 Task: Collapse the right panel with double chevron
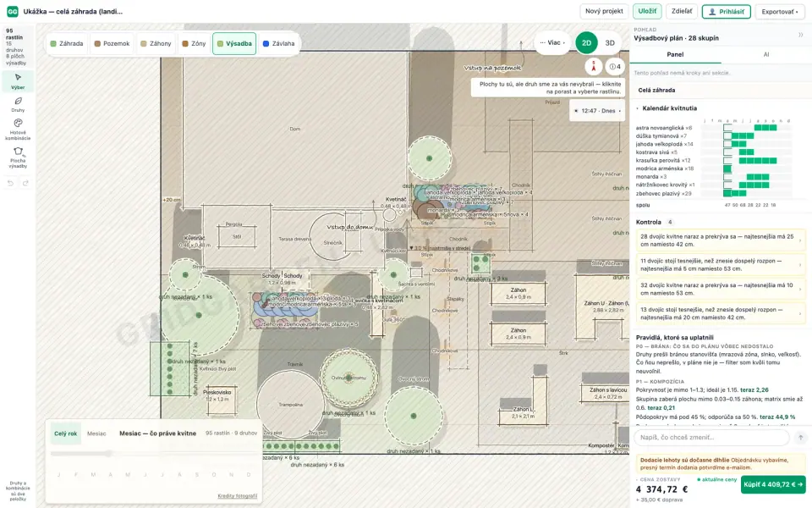(801, 35)
